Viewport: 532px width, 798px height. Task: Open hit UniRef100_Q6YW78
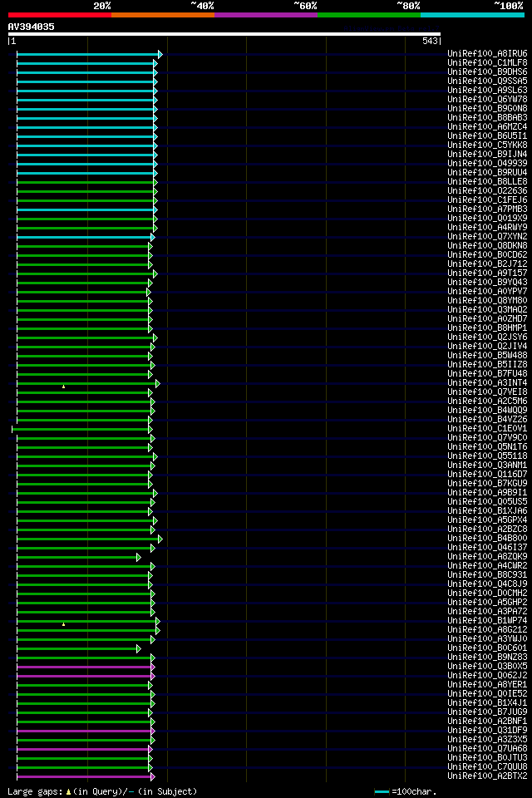tap(487, 99)
